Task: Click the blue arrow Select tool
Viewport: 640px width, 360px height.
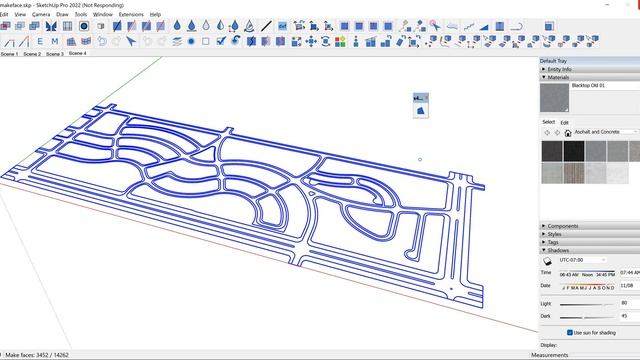Action: 131,41
